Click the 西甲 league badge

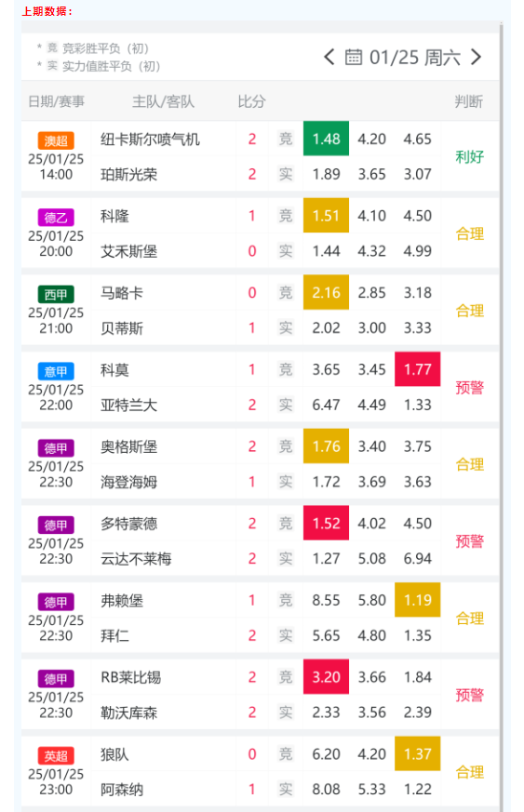click(x=56, y=295)
